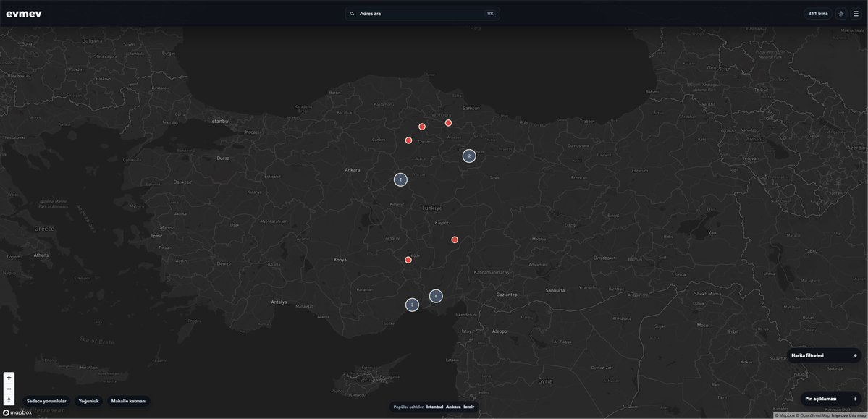Image resolution: width=868 pixels, height=419 pixels.
Task: Expand the cluster marked 2 near Ankara
Action: [400, 179]
